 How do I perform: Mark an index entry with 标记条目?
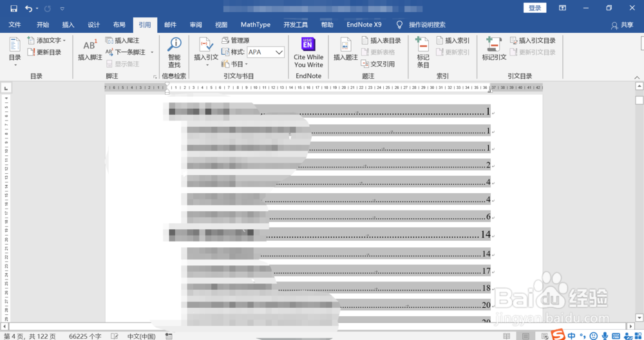(423, 53)
